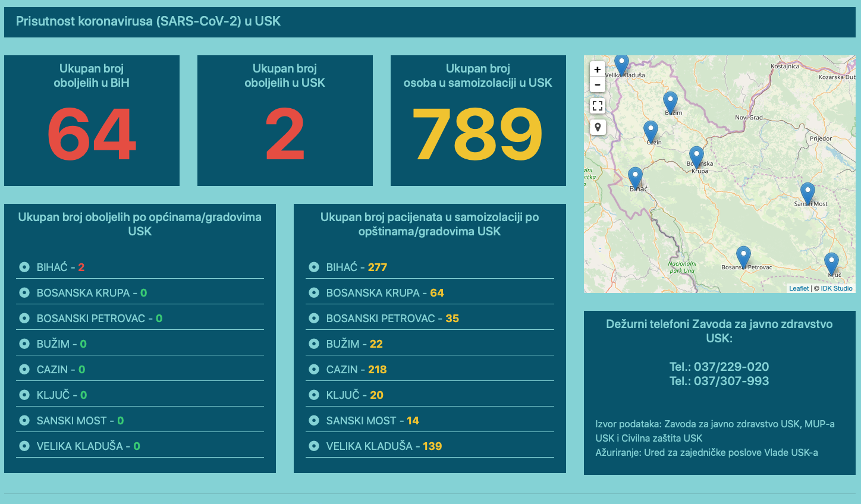Toggle fullscreen map view
Screen dimensions: 861x504
(598, 106)
